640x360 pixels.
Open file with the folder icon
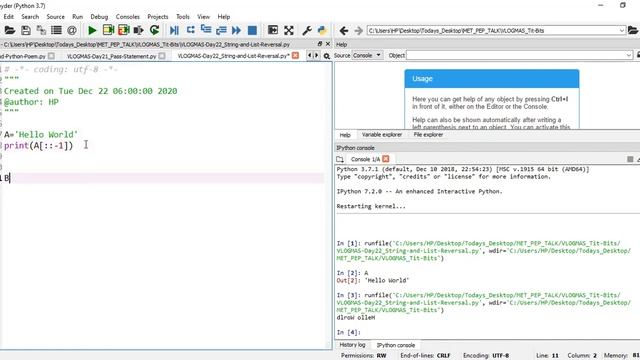pyautogui.click(x=9, y=30)
